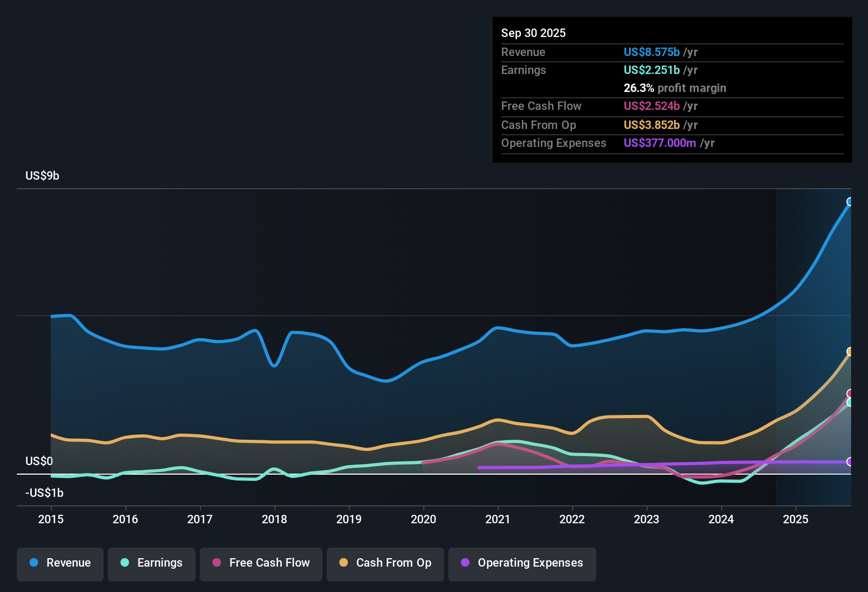Viewport: 868px width, 592px height.
Task: Toggle the Earnings series off
Action: point(152,563)
